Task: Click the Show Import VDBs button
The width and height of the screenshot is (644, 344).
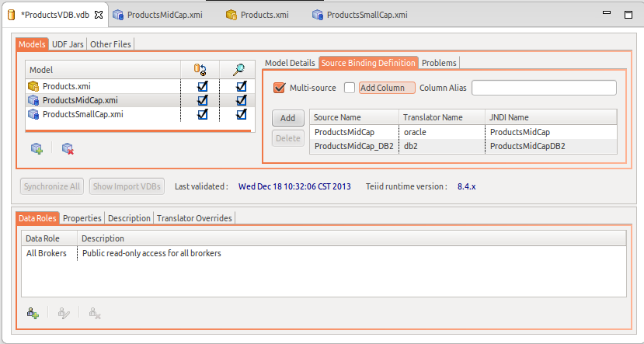Action: coord(127,186)
